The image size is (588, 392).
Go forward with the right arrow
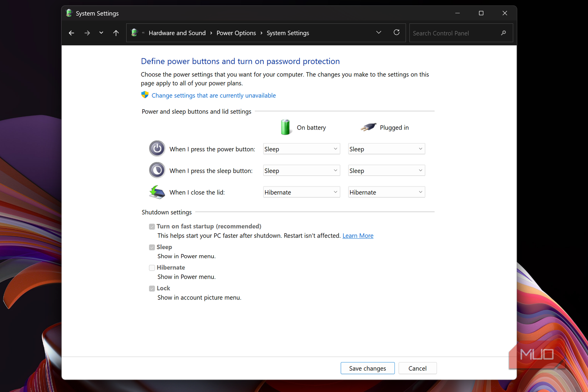(87, 33)
